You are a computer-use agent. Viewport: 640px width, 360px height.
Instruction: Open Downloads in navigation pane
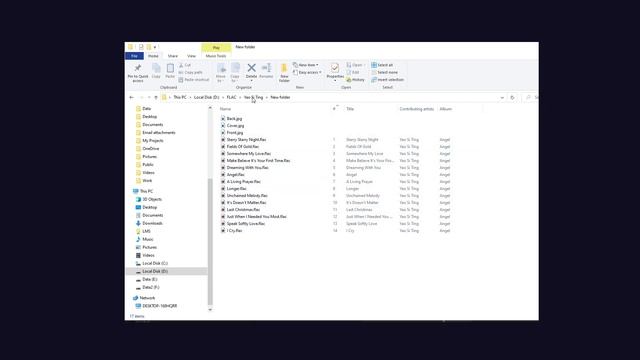149,223
